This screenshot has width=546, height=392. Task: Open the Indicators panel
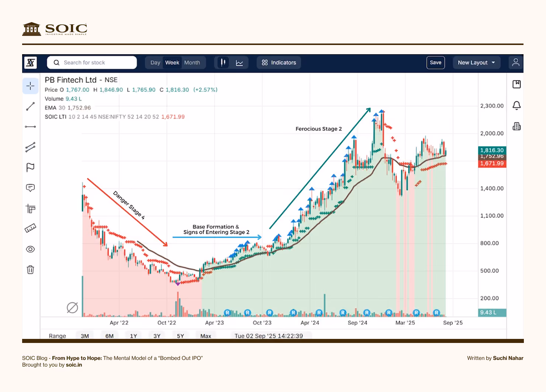279,63
